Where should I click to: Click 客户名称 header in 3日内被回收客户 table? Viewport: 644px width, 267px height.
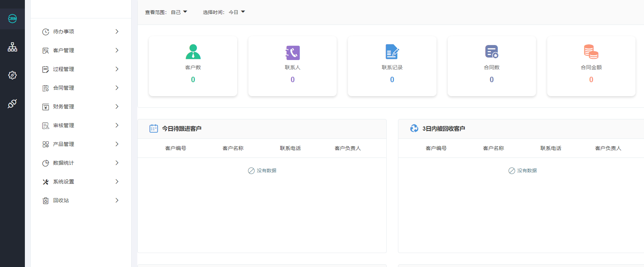[493, 148]
